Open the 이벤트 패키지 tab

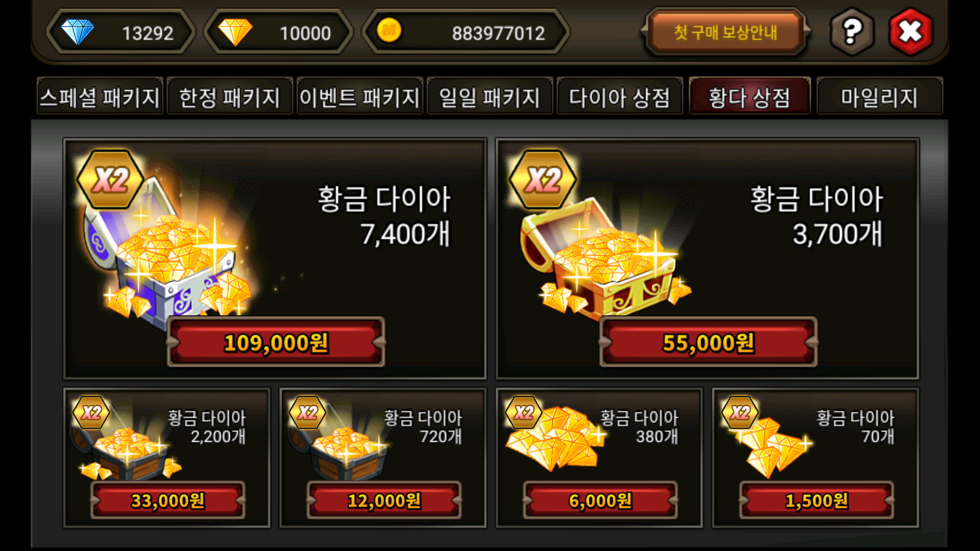pos(360,97)
